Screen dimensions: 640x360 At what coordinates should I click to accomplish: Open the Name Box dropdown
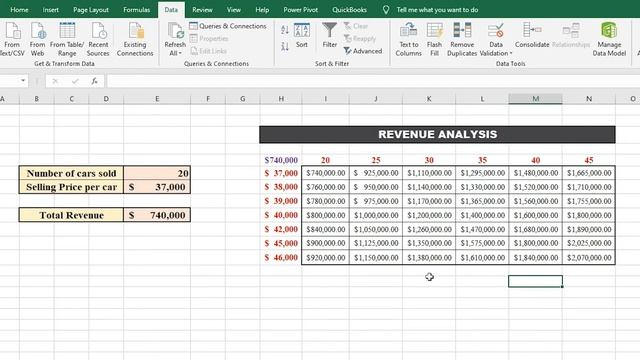pyautogui.click(x=23, y=81)
